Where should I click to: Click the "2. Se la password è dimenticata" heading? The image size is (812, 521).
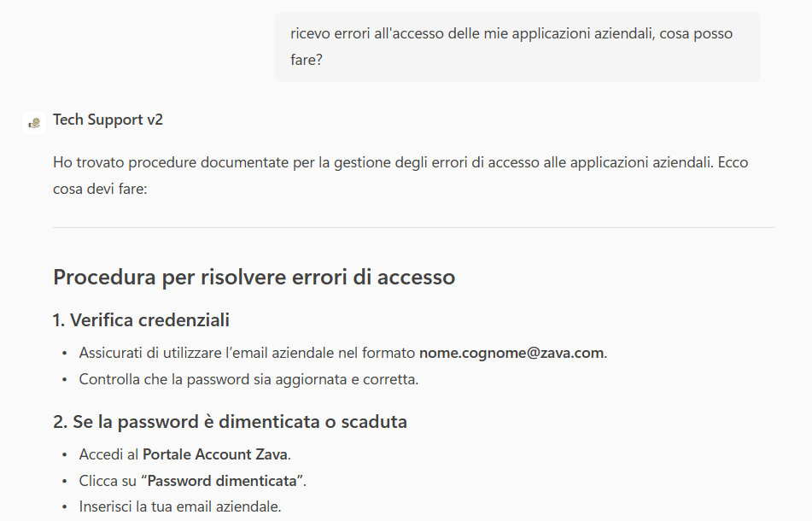click(x=230, y=421)
